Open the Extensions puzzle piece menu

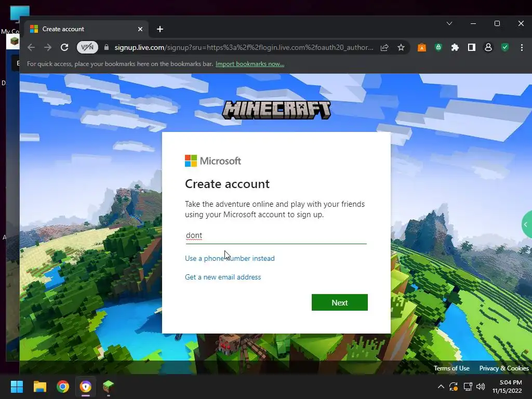[455, 47]
